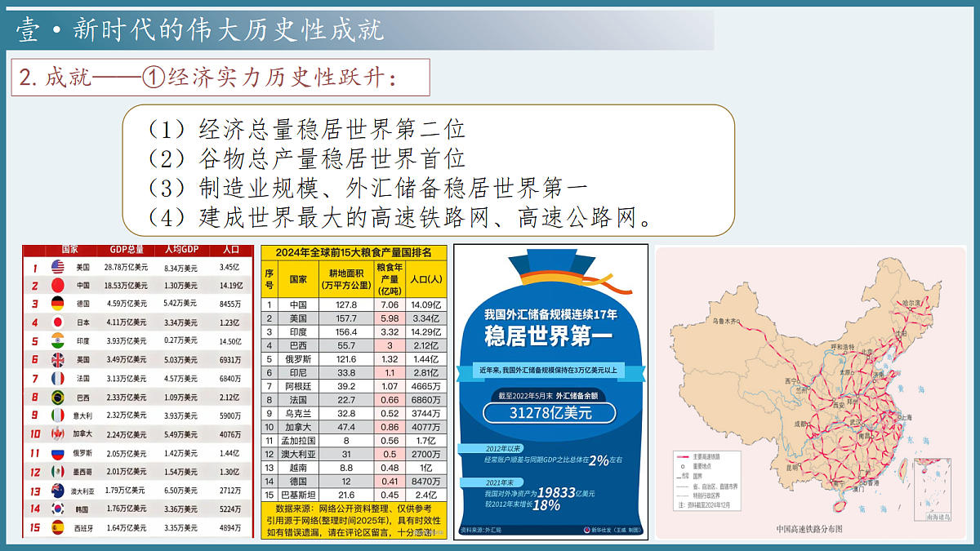
Task: Click the South Korea flag icon
Action: click(x=58, y=509)
